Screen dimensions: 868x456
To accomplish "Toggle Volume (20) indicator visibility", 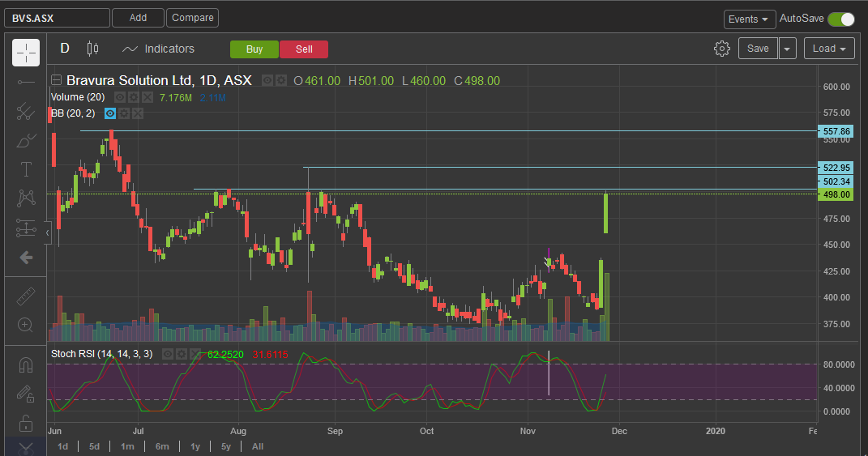I will point(120,97).
